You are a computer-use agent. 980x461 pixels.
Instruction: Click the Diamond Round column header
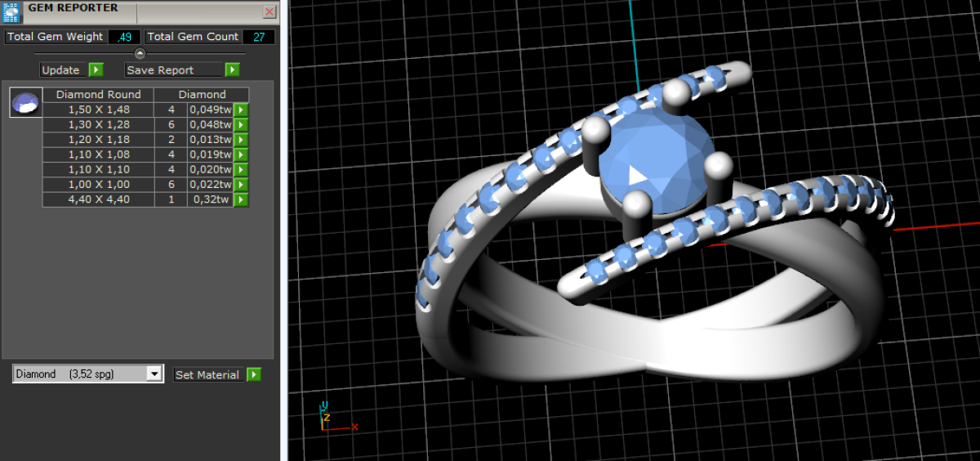(98, 94)
